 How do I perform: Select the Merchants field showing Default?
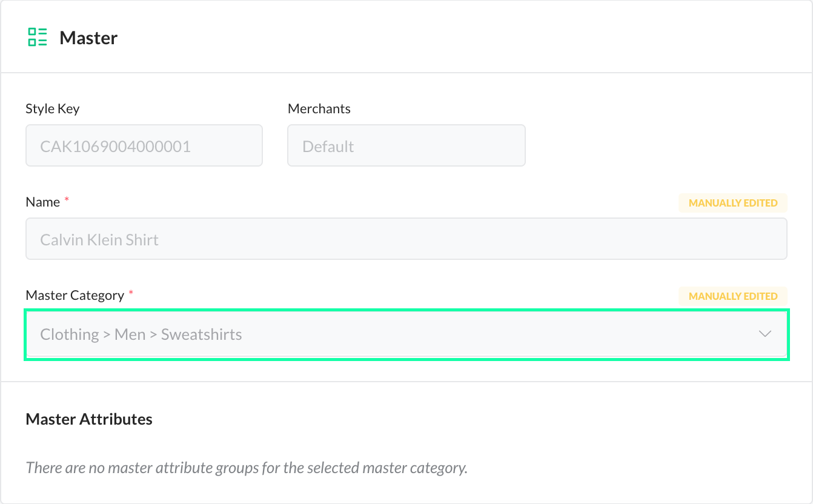click(x=406, y=146)
